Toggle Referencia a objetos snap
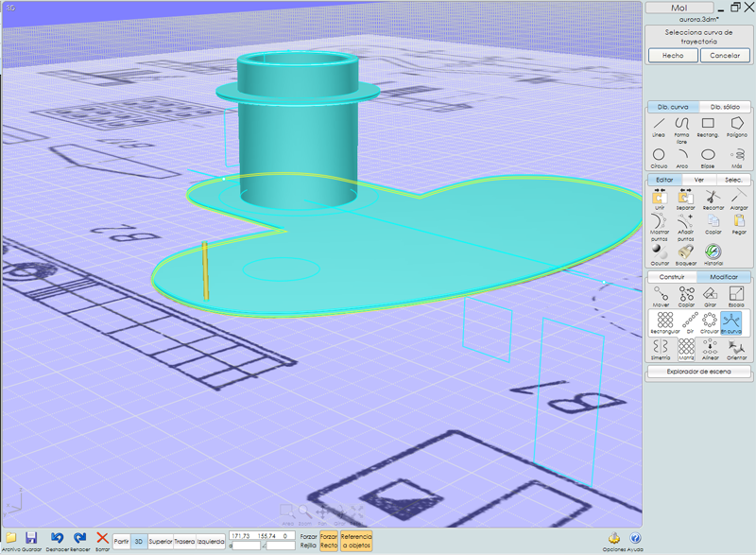Screen dimensions: 756x555 pyautogui.click(x=356, y=541)
